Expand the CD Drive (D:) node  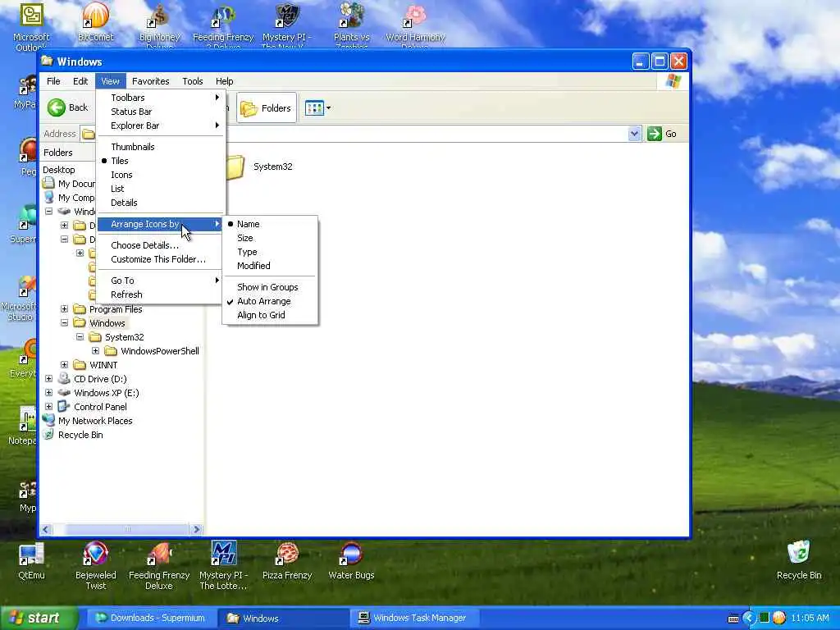tap(48, 379)
